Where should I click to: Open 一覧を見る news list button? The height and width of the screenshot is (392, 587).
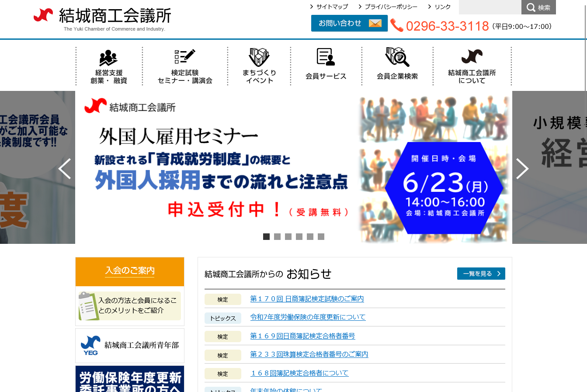pyautogui.click(x=481, y=274)
